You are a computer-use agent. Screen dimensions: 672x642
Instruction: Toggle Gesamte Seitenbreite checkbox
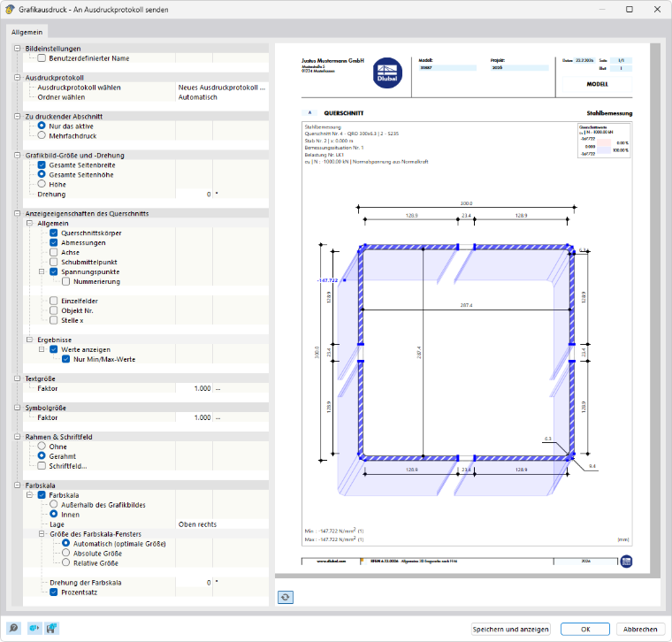[42, 165]
